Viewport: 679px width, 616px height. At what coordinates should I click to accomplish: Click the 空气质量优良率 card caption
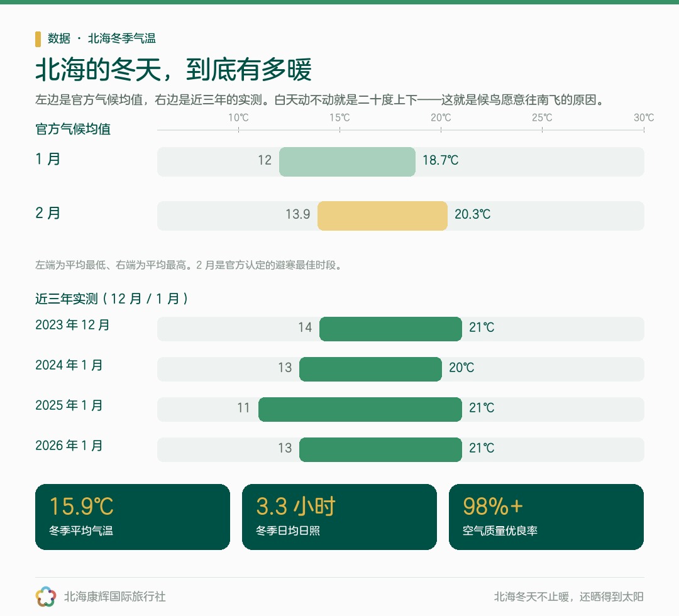click(500, 531)
